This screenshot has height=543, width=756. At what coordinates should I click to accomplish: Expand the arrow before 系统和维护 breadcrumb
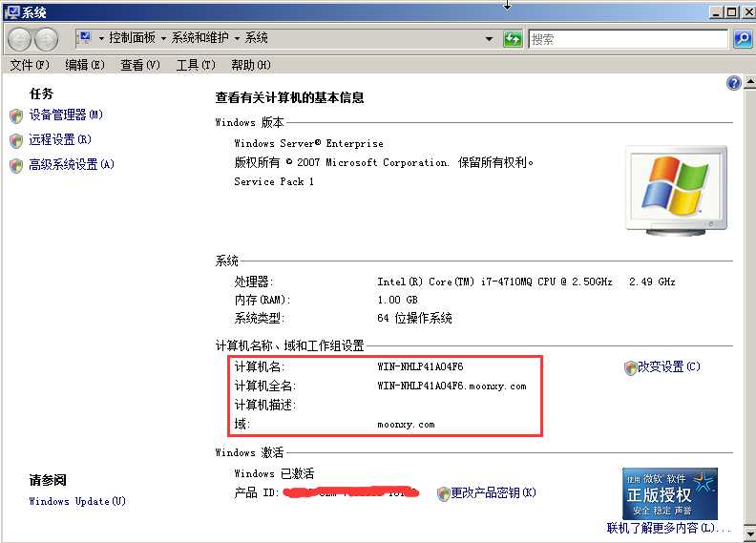163,38
